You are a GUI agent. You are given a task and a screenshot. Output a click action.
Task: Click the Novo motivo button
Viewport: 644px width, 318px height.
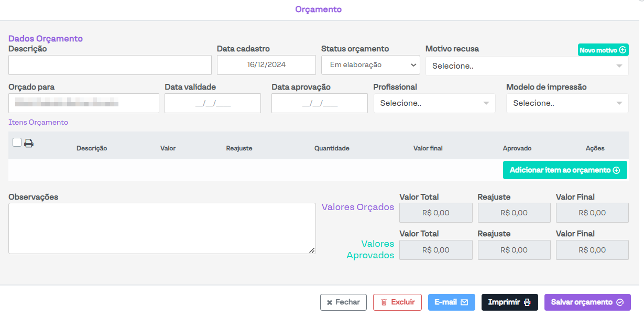[603, 50]
